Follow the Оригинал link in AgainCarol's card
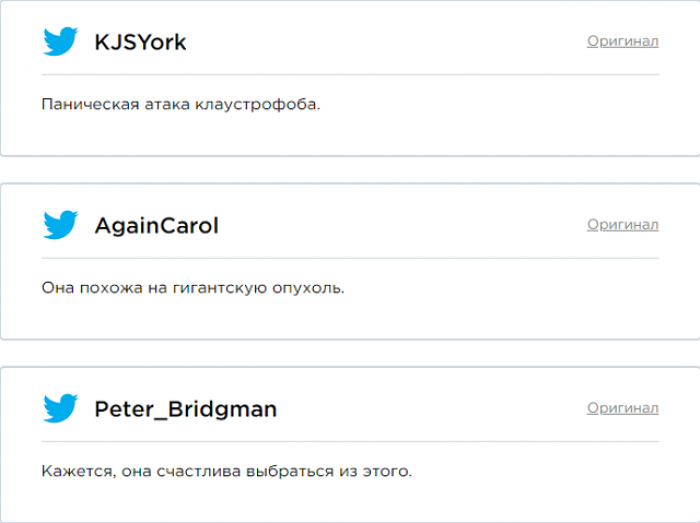Screen dimensions: 700x523 [x=623, y=224]
